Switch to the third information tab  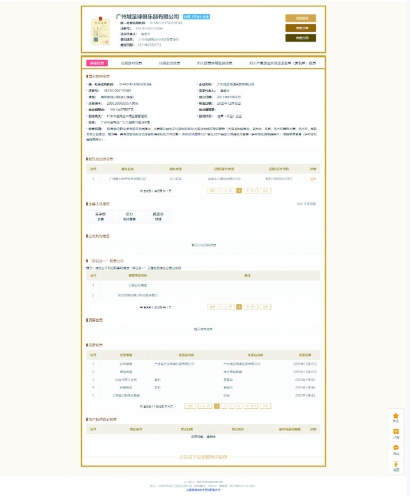[x=169, y=63]
